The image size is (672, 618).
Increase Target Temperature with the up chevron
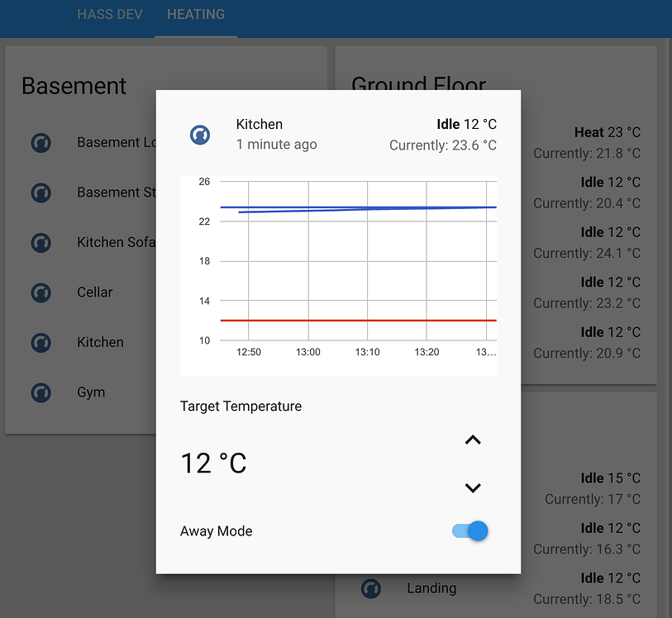click(472, 440)
